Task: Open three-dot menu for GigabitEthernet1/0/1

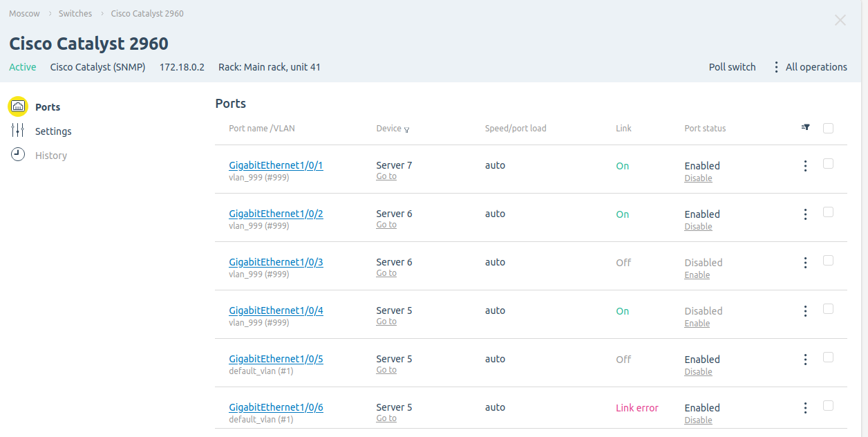Action: coord(805,166)
